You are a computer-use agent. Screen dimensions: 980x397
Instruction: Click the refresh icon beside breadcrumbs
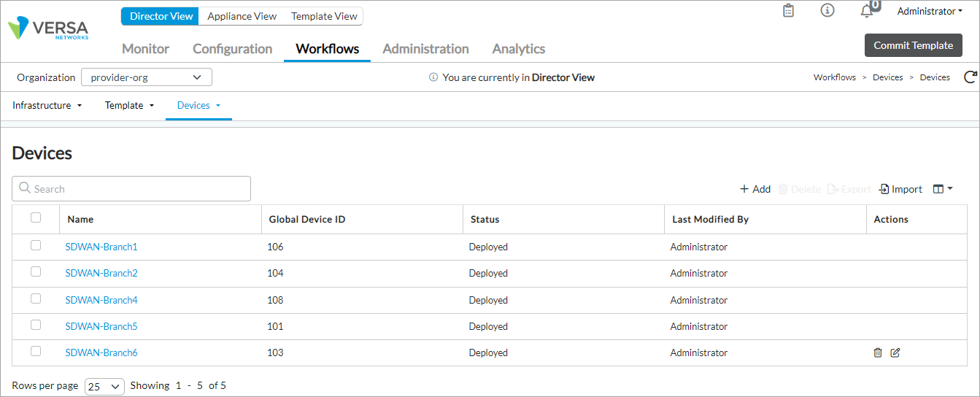tap(970, 77)
